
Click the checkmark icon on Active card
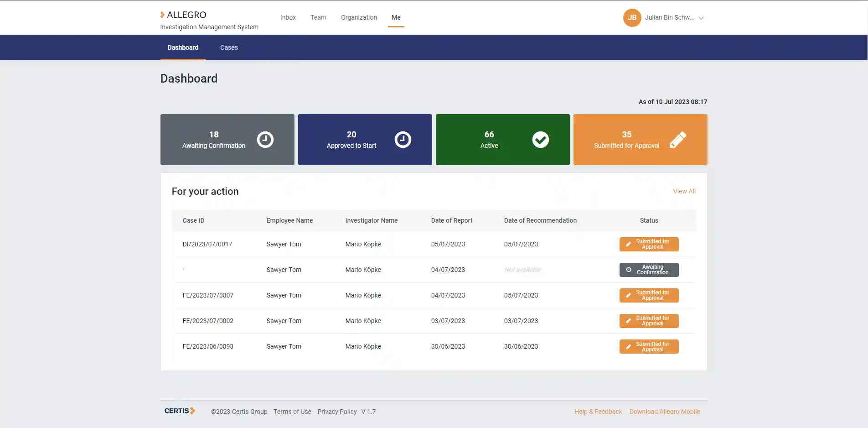[541, 140]
